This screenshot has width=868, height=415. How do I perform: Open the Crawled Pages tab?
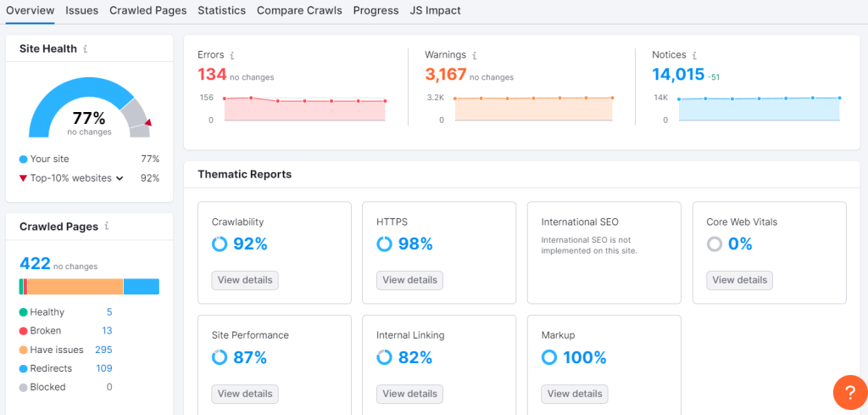[x=147, y=10]
